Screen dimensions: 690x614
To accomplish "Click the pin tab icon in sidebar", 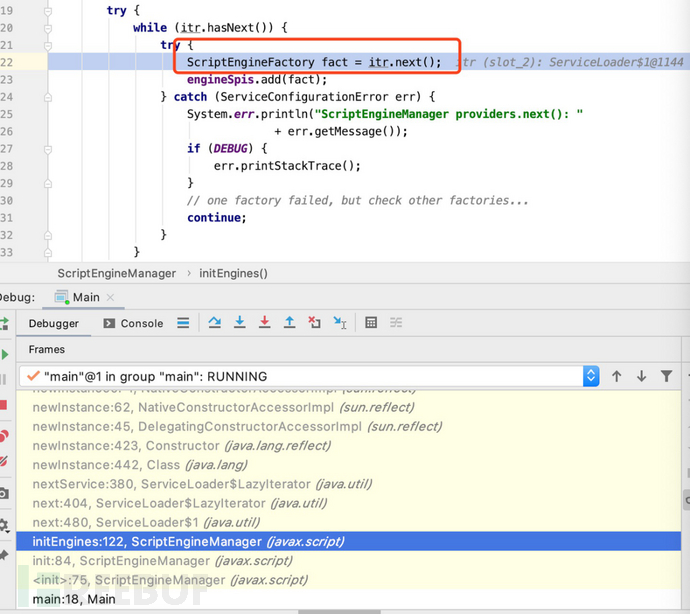I will pos(4,555).
